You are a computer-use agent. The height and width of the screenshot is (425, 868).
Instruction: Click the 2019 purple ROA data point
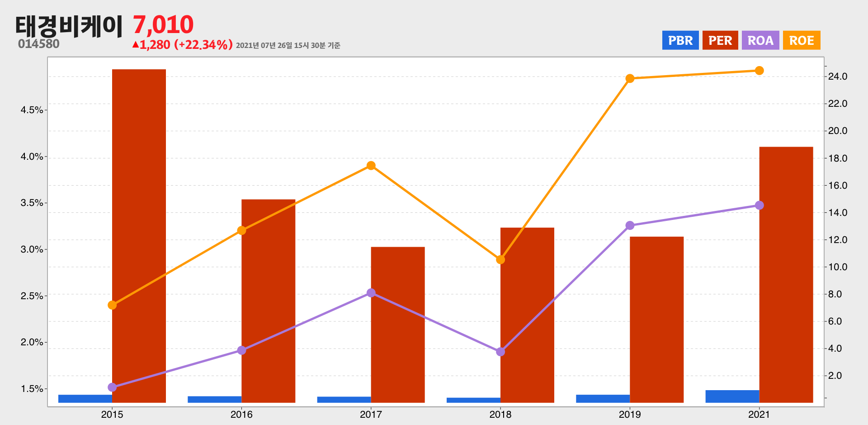[630, 225]
